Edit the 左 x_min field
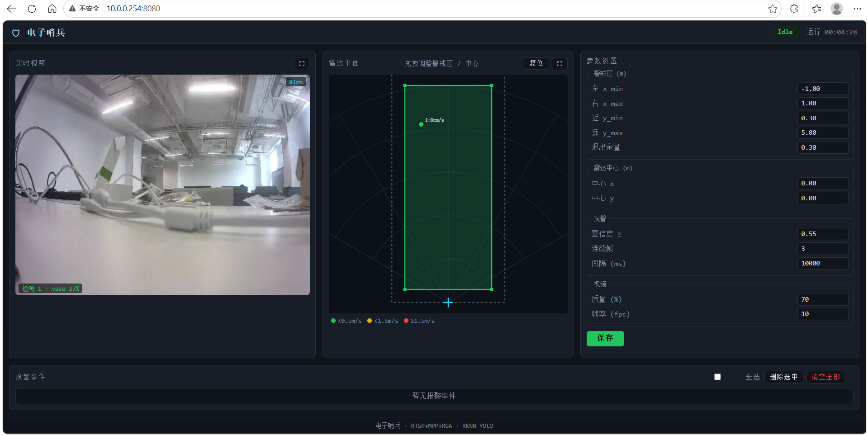Screen dimensions: 868x435 click(822, 89)
